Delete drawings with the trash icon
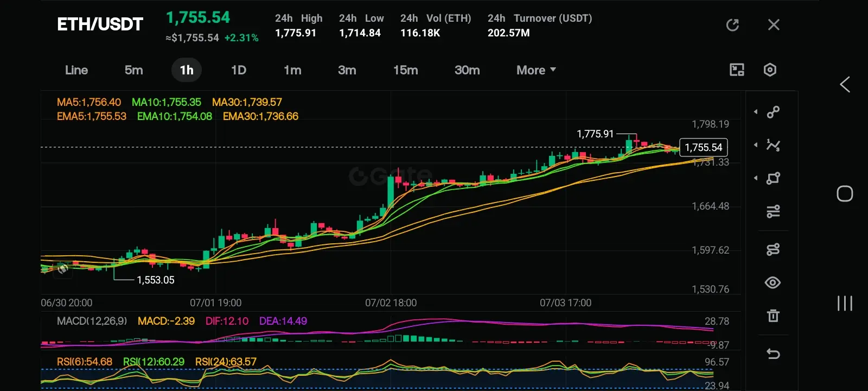868x391 pixels. (773, 316)
